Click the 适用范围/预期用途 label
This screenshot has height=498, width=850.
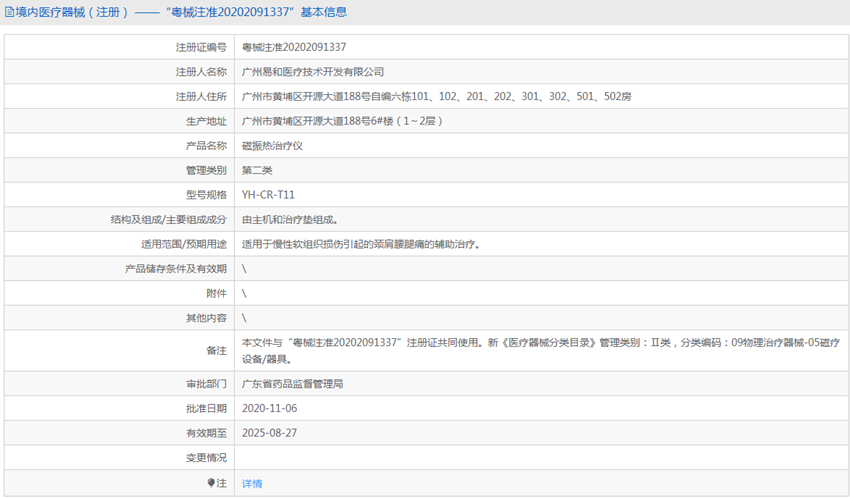[x=184, y=244]
